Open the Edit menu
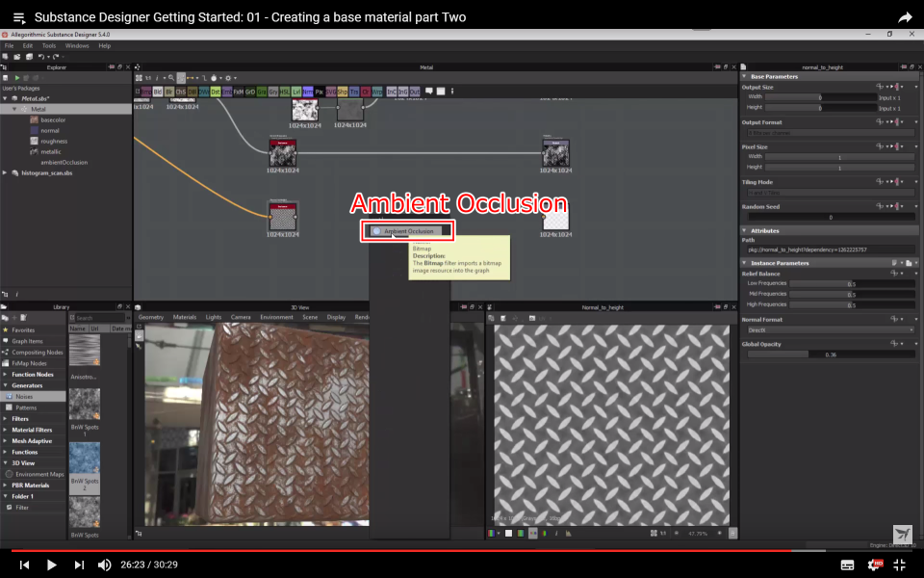This screenshot has height=578, width=924. click(x=28, y=45)
